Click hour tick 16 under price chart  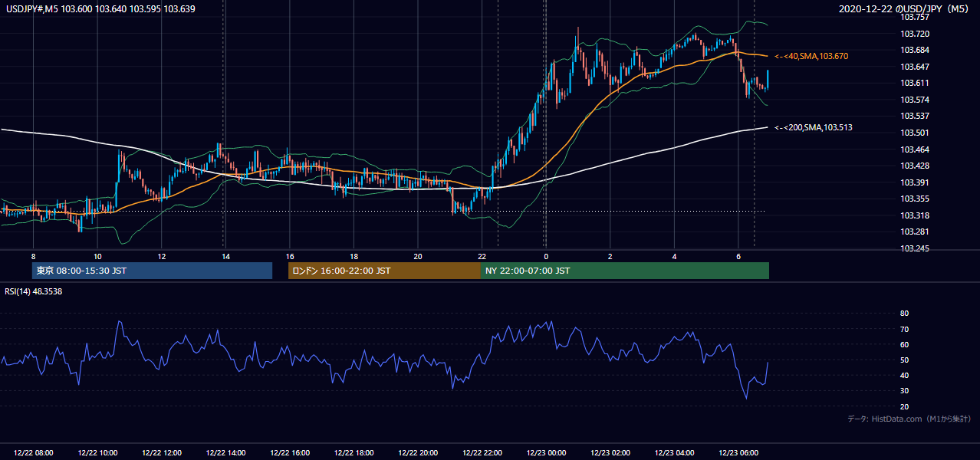click(x=290, y=256)
